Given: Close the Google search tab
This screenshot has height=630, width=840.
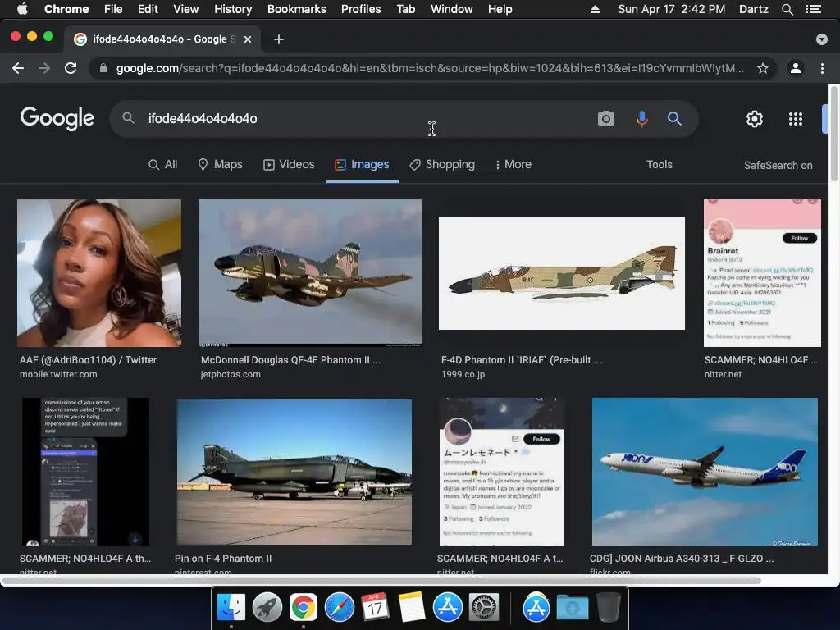Looking at the screenshot, I should tap(248, 39).
